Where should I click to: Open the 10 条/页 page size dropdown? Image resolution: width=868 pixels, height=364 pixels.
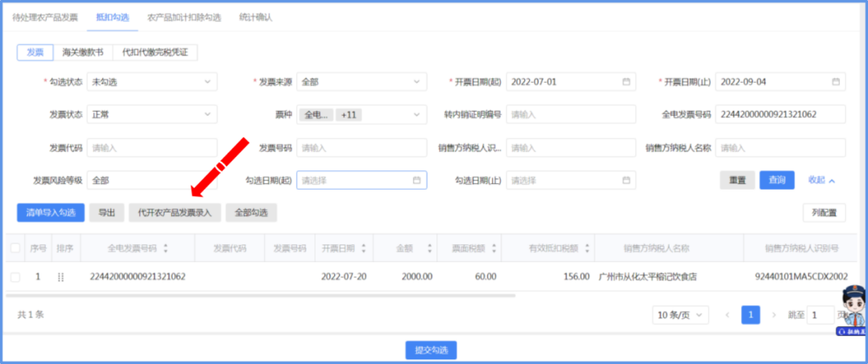pos(680,315)
